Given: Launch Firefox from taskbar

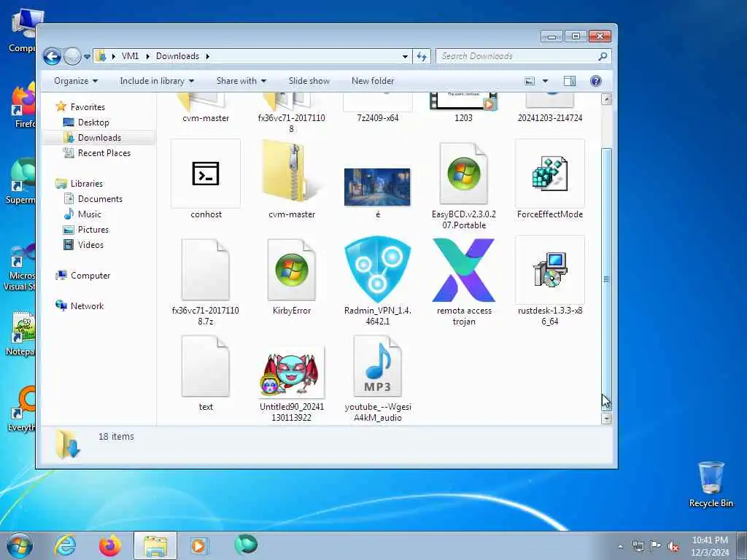Looking at the screenshot, I should click(x=109, y=545).
